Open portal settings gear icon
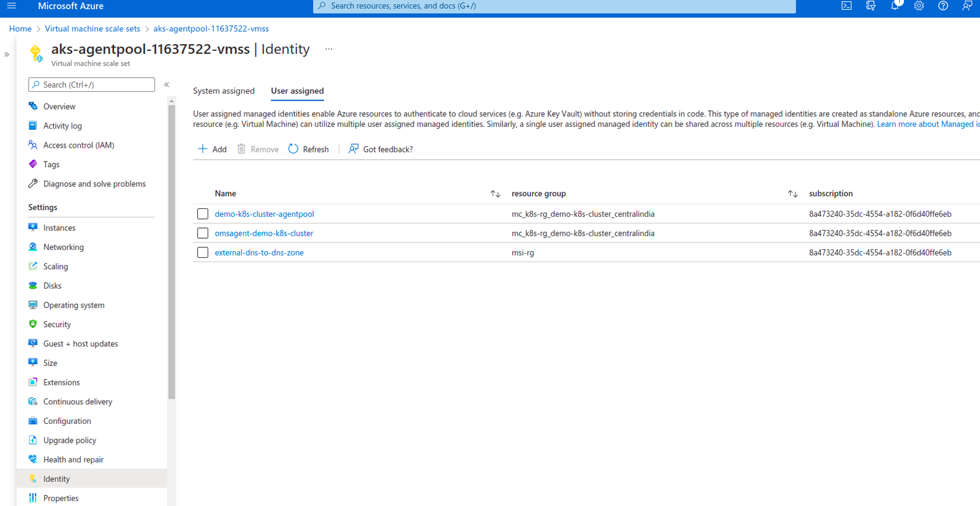 919,6
